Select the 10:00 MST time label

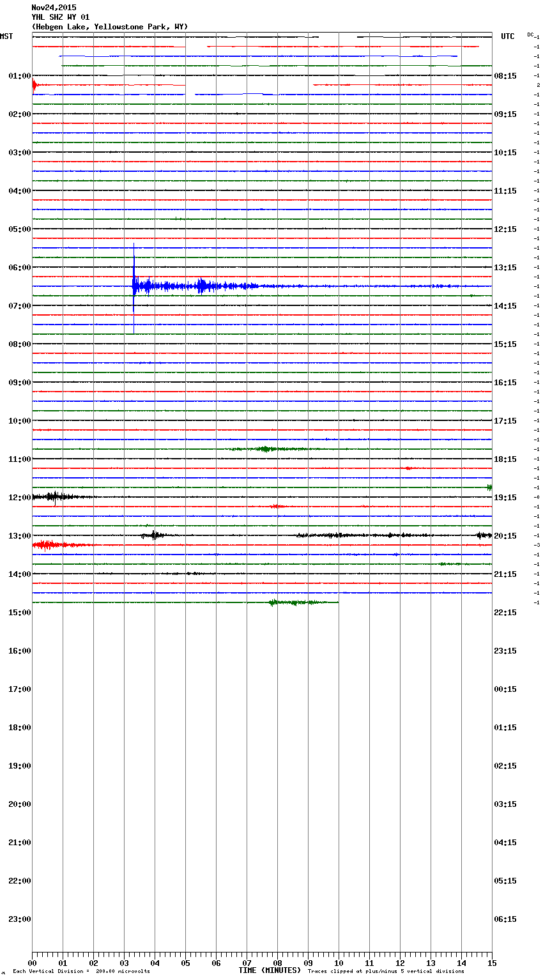[x=20, y=421]
